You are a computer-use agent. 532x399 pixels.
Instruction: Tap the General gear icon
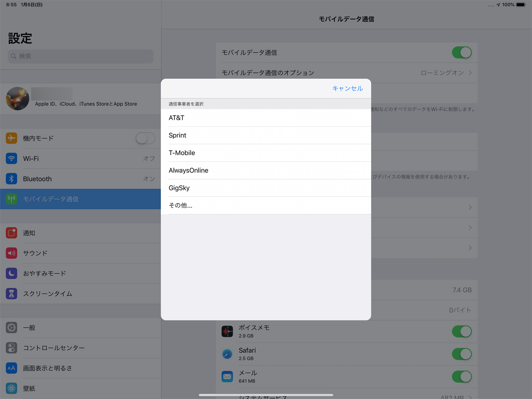tap(12, 328)
